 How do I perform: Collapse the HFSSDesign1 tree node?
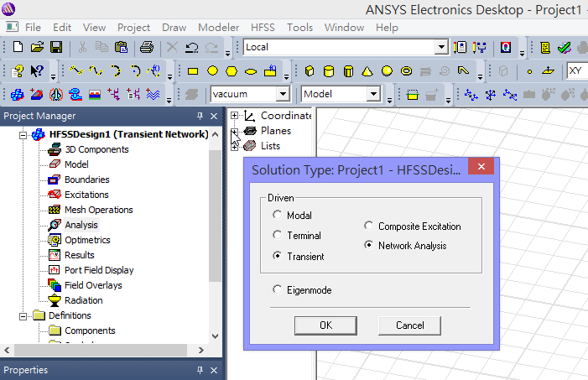(23, 135)
